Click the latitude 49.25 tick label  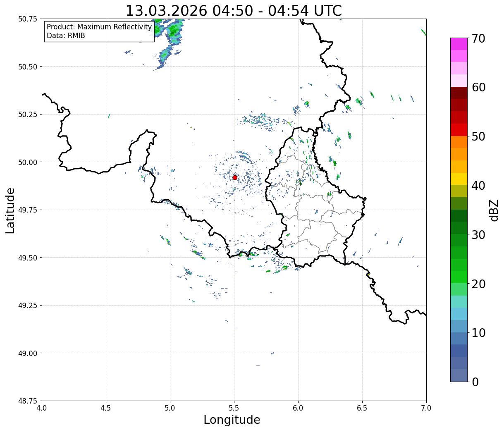28,306
